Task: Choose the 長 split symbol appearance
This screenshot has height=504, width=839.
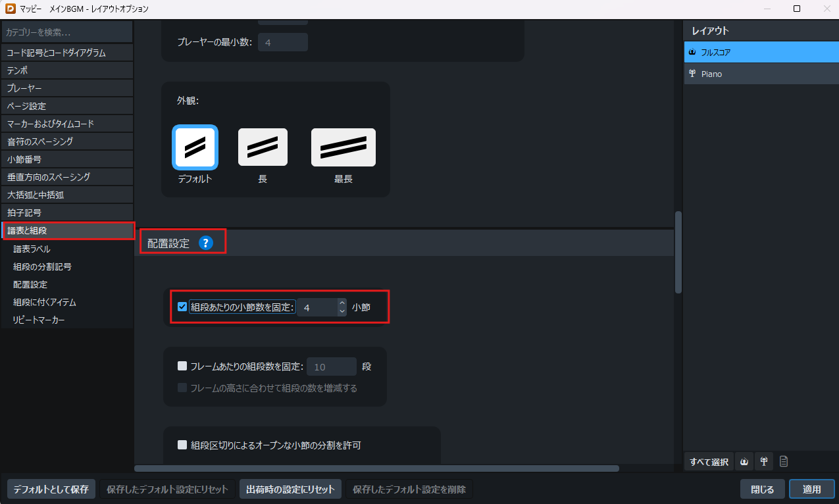Action: (263, 147)
